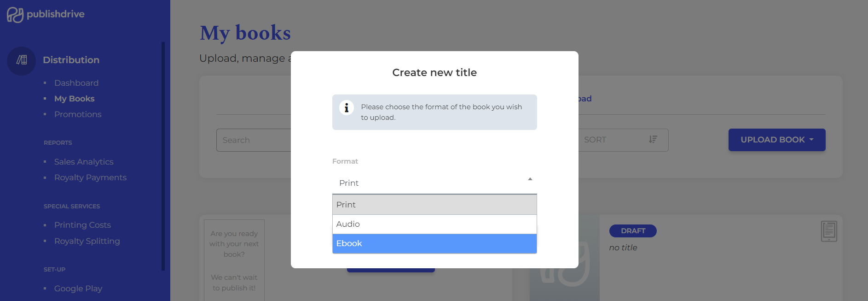
Task: Choose Audio from the format list
Action: pyautogui.click(x=434, y=224)
